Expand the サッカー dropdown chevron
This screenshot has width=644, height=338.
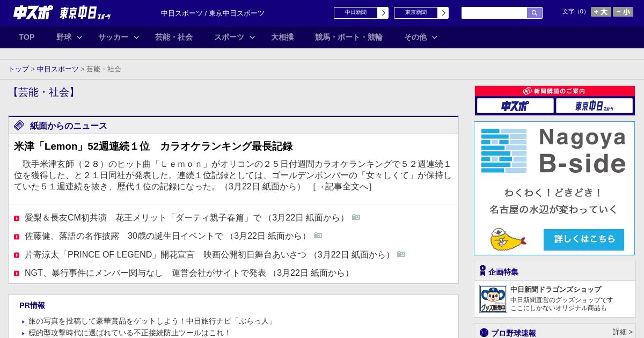[136, 37]
